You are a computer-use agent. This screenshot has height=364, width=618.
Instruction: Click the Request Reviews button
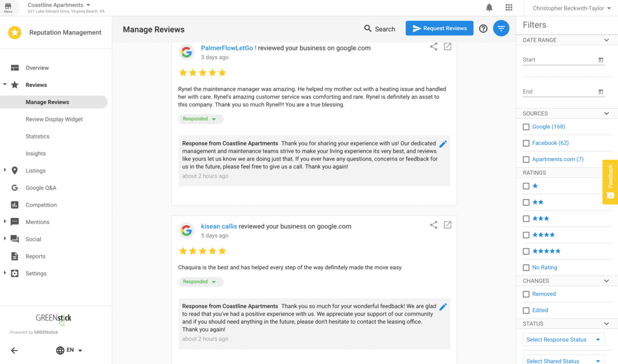tap(439, 28)
